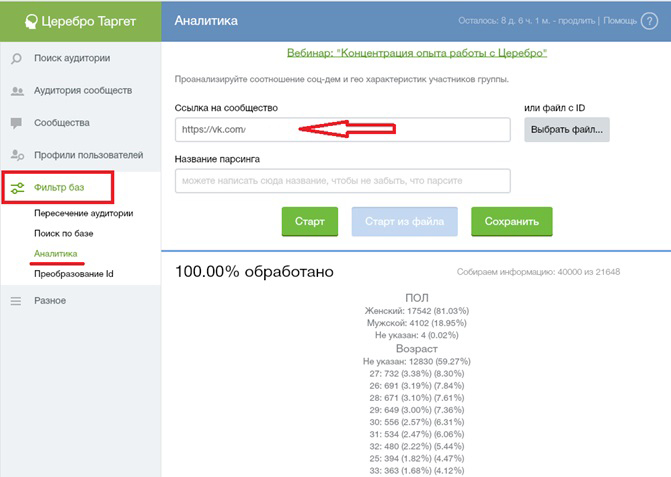Click Выбрать файл... button
This screenshot has width=671, height=477.
point(567,130)
